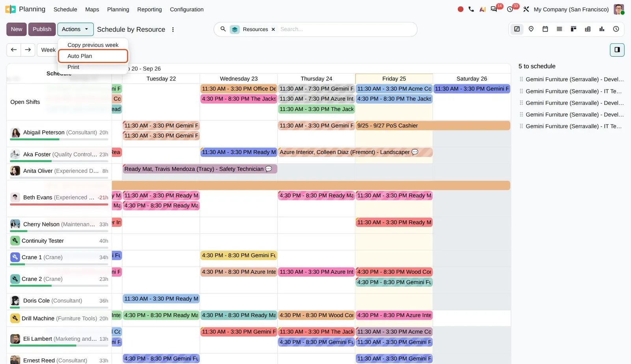Open the messages icon with badge 14
The image size is (631, 364).
494,9
